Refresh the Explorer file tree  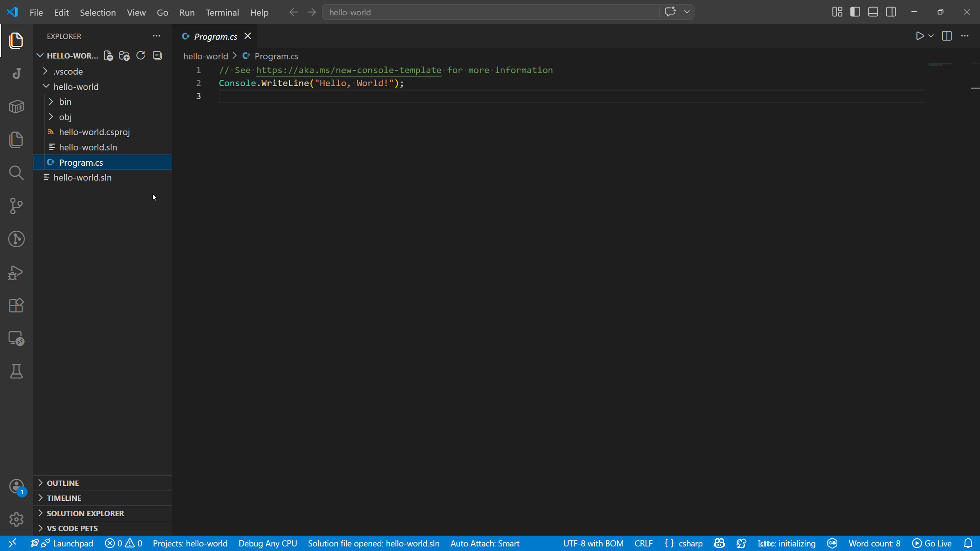point(140,56)
